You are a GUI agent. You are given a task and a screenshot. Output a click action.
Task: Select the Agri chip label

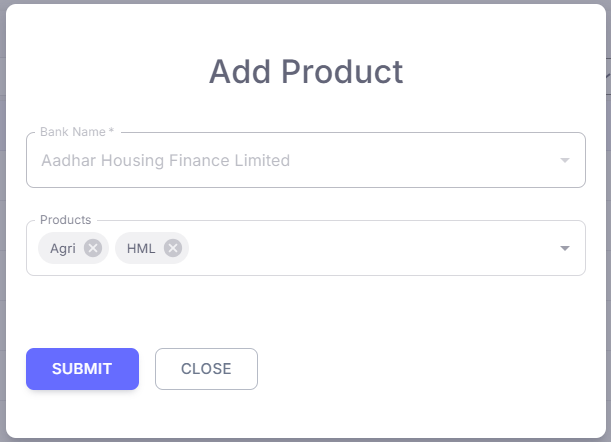[63, 248]
